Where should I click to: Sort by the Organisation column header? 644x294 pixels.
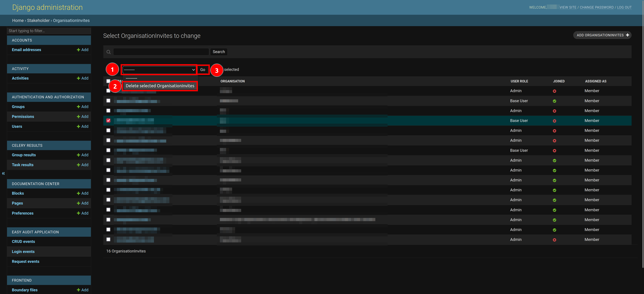click(232, 81)
